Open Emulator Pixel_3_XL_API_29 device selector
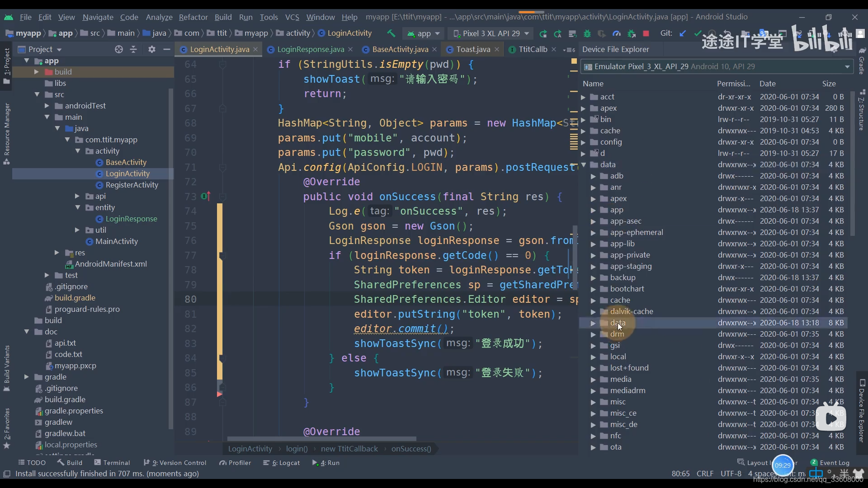Viewport: 868px width, 488px height. (x=716, y=66)
